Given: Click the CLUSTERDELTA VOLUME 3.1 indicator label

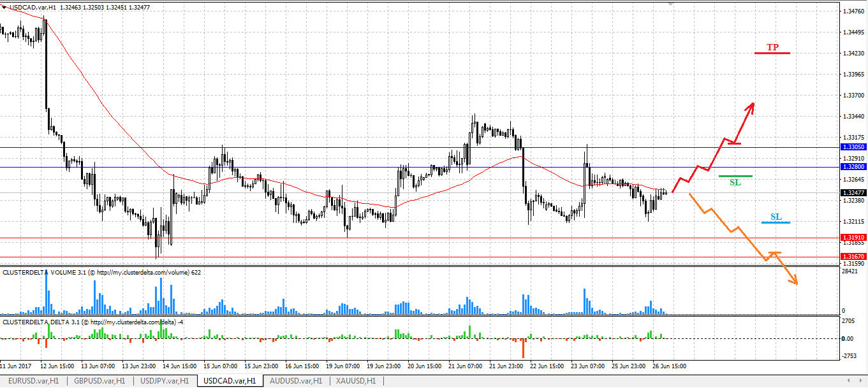Looking at the screenshot, I should click(102, 272).
